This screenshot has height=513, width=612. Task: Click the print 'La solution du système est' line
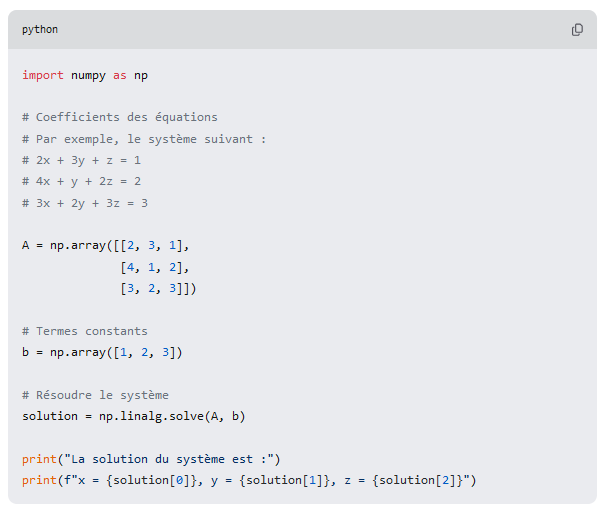(x=151, y=459)
